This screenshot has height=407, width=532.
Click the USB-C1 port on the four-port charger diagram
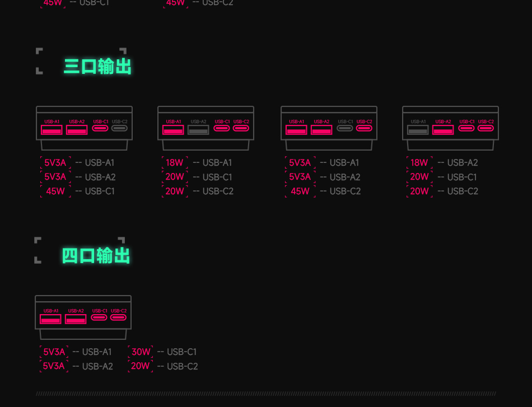pos(99,317)
